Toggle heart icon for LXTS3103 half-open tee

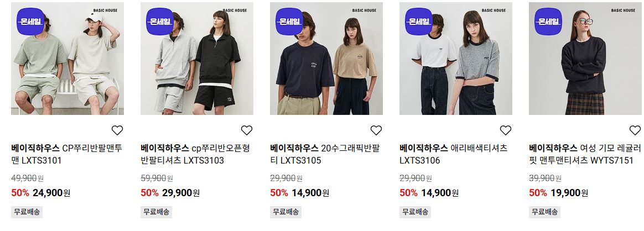246,130
